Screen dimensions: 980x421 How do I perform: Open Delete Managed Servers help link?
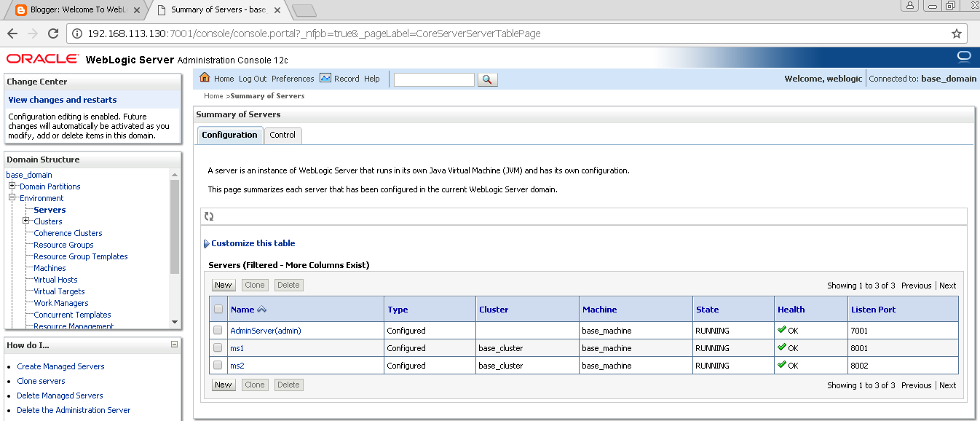pyautogui.click(x=60, y=396)
